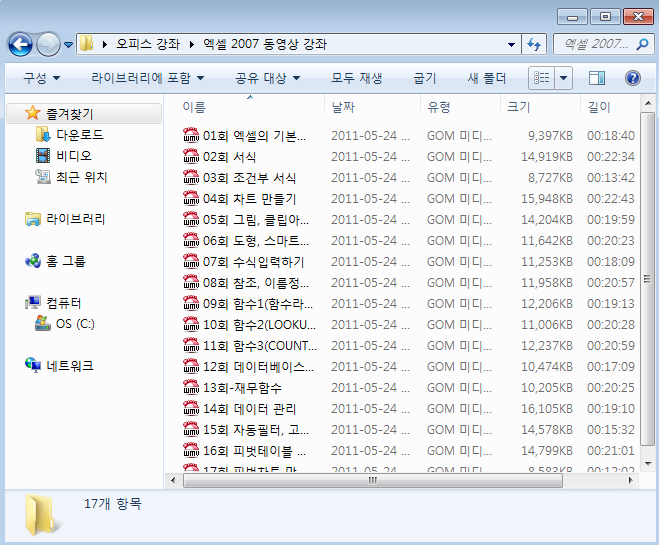Click the GOM icon of 02회 서식
This screenshot has width=659, height=545.
click(191, 156)
